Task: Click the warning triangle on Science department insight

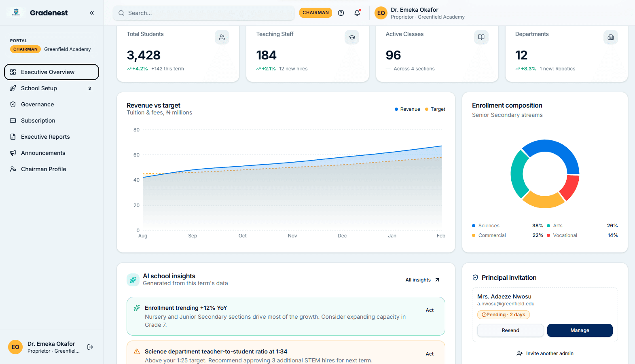Action: pyautogui.click(x=137, y=351)
